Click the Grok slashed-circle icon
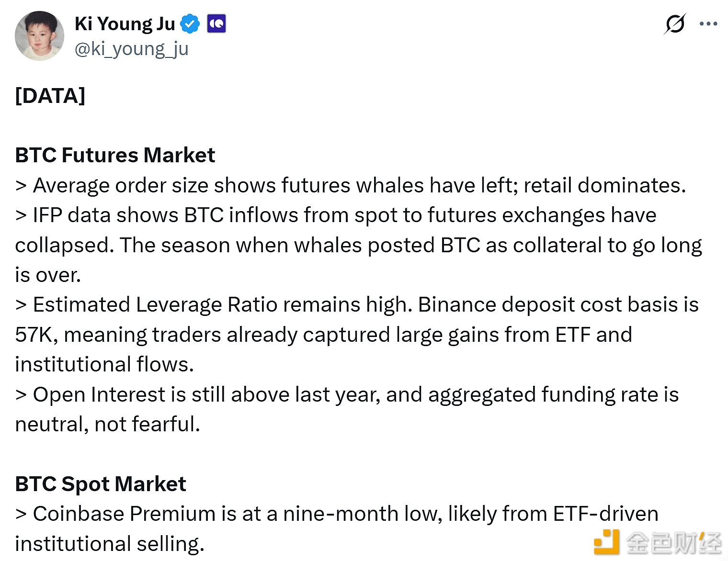The image size is (728, 561). (x=675, y=24)
